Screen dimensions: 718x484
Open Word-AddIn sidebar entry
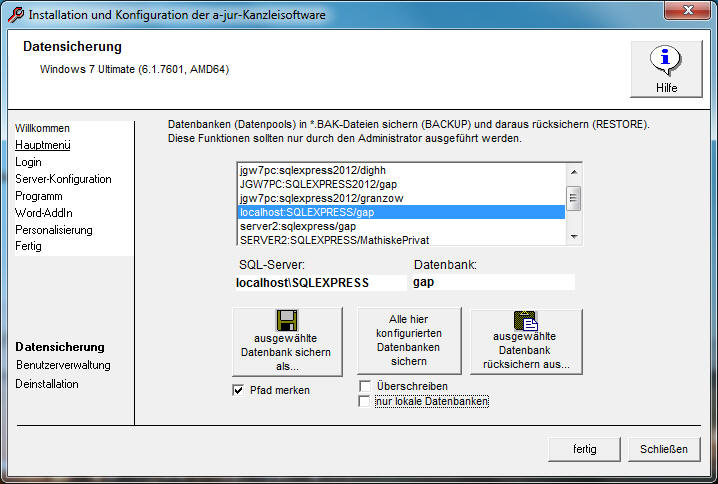(44, 213)
